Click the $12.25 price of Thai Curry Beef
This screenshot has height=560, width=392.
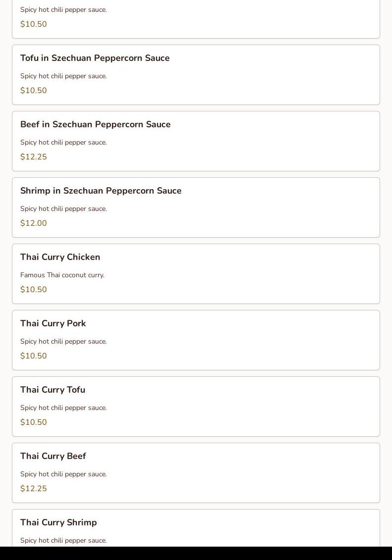tap(34, 489)
